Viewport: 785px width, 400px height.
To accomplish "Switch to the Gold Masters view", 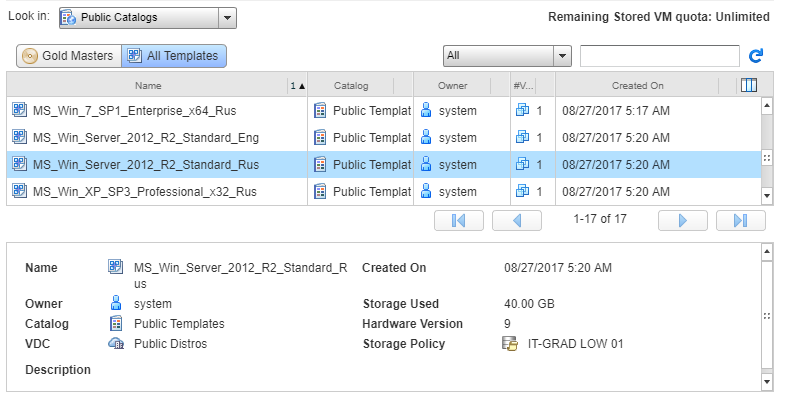I will click(69, 56).
